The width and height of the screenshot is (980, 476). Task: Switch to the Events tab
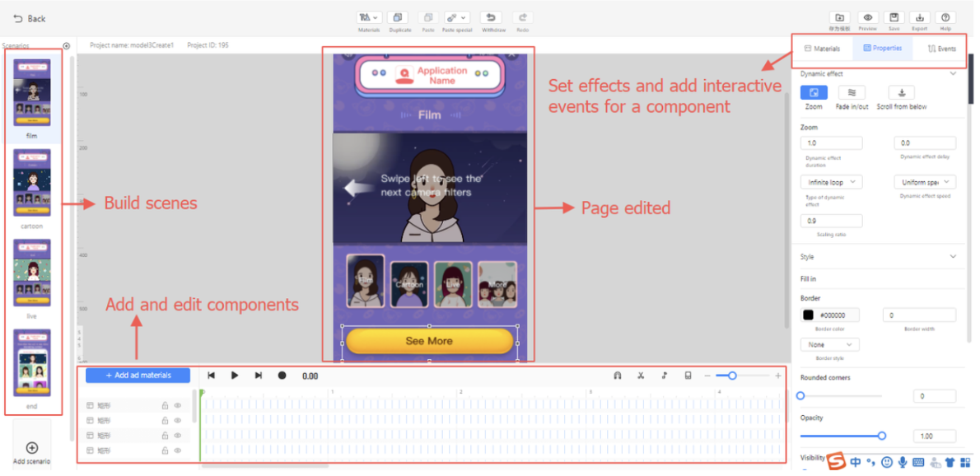(942, 48)
